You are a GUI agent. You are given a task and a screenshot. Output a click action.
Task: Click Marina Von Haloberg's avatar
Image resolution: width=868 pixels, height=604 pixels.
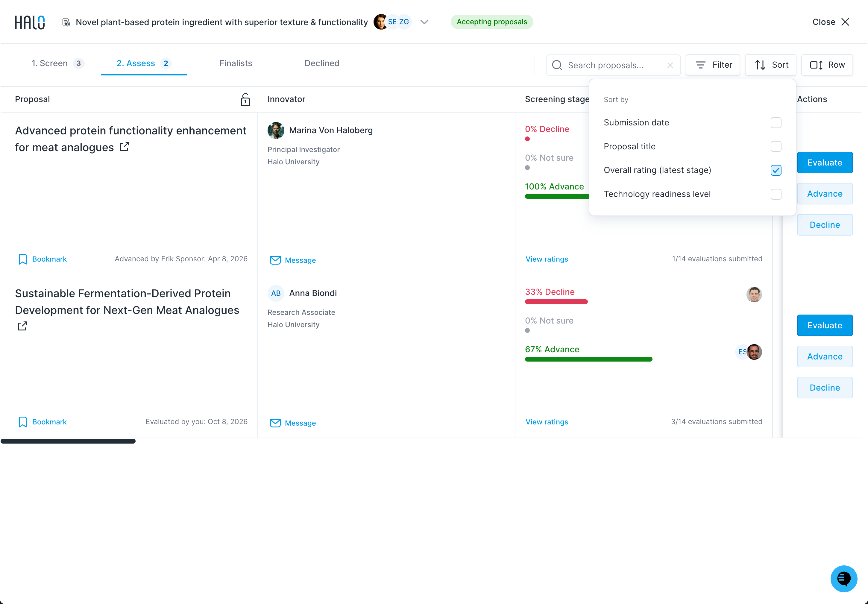[x=276, y=130]
